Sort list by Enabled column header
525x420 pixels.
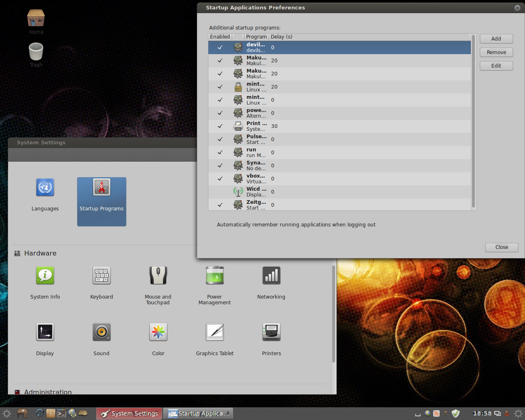(x=220, y=37)
